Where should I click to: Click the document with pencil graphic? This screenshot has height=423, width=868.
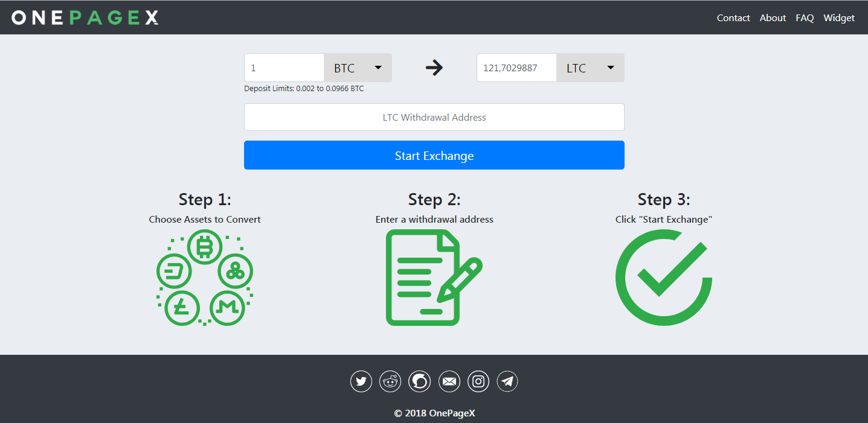434,278
